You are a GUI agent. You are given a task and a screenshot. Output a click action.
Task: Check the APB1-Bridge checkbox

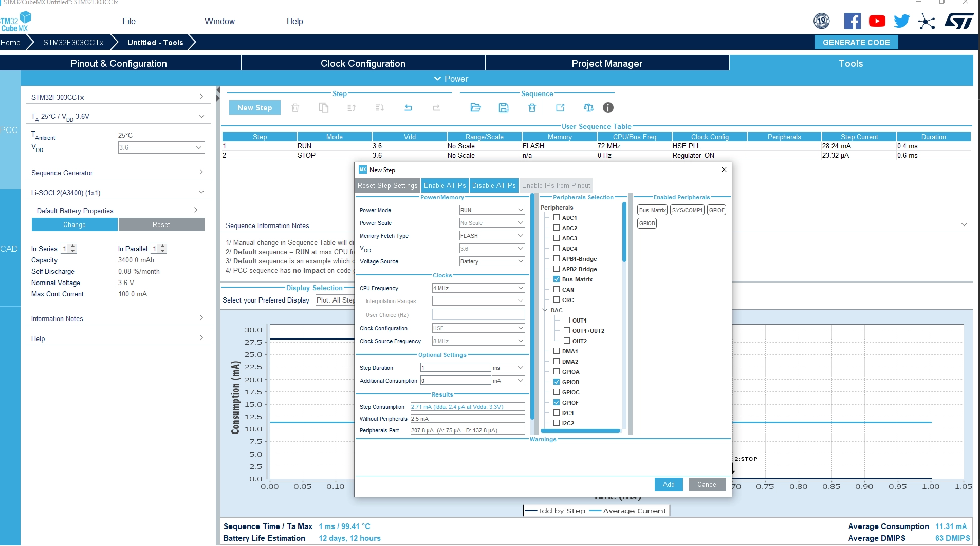point(557,258)
